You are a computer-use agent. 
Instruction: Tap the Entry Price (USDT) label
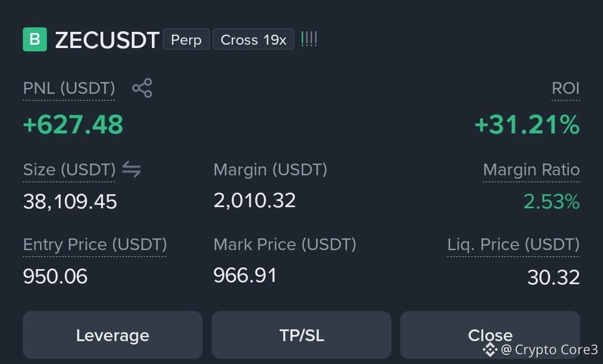pos(95,245)
